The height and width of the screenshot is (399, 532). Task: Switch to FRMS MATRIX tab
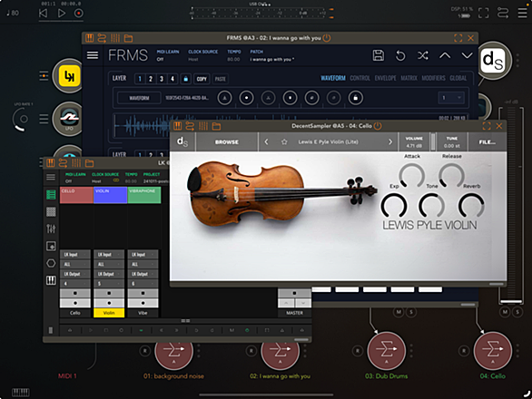pos(409,78)
